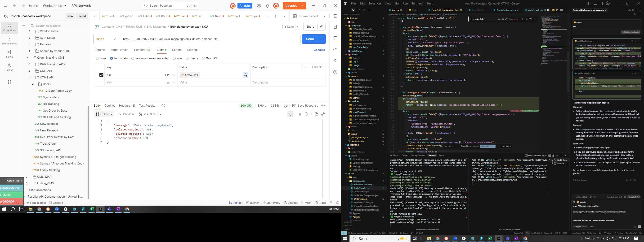
Task: Expand the Vendor Rules folder
Action: [x=30, y=31]
